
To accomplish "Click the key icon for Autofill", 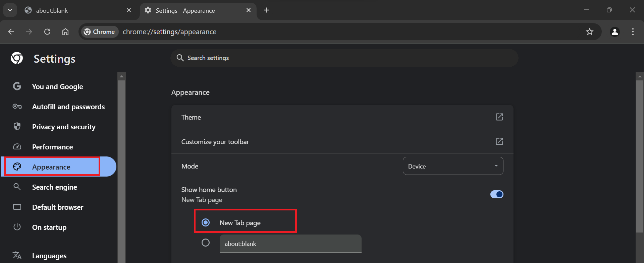I will tap(17, 107).
